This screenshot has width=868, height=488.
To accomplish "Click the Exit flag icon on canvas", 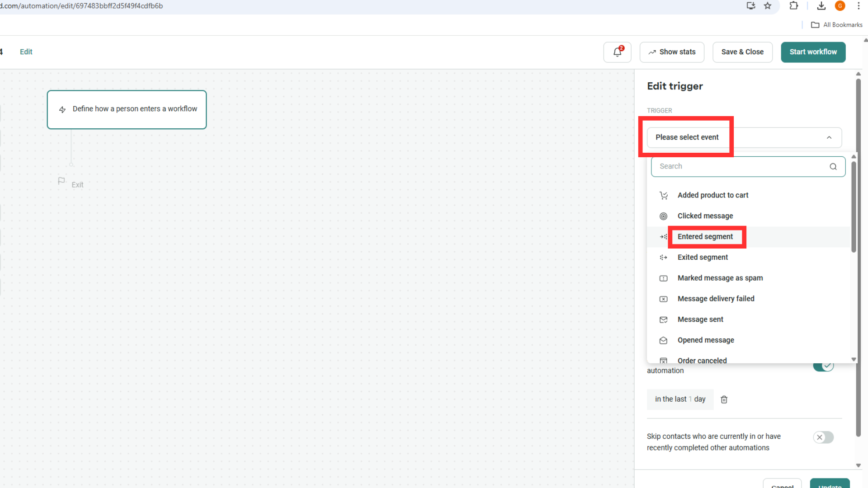I will click(x=61, y=181).
